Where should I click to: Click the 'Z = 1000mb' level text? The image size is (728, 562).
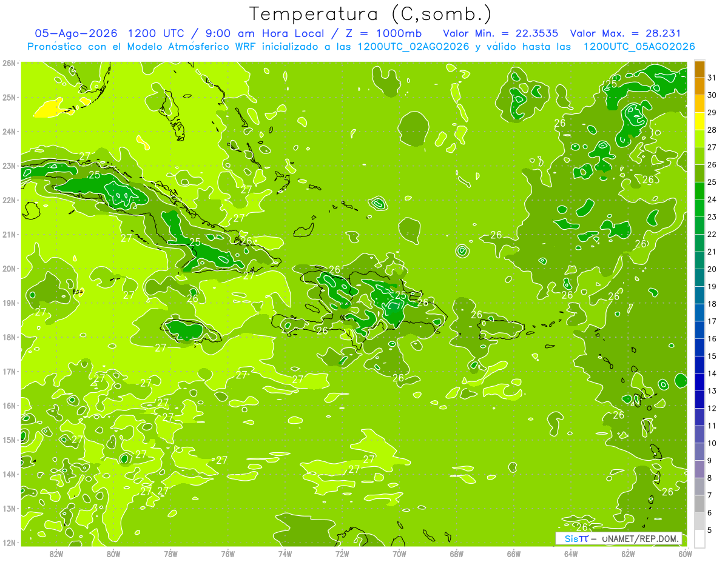click(383, 33)
